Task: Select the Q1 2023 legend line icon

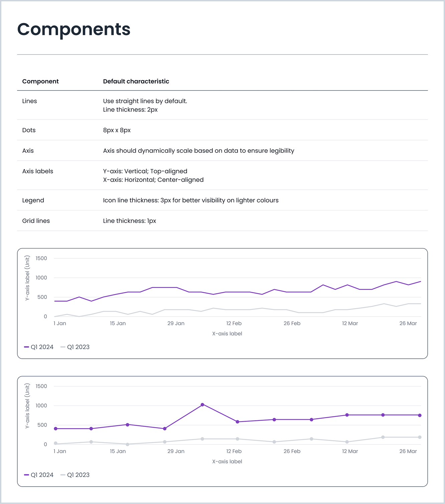Action: pyautogui.click(x=62, y=347)
